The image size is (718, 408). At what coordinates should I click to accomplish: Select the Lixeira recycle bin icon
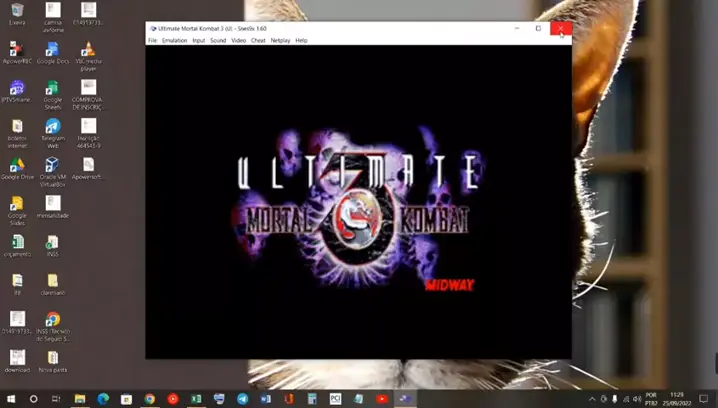[x=17, y=14]
